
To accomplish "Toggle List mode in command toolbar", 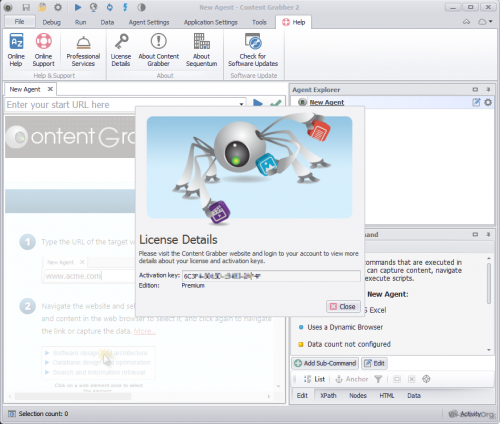I will tap(314, 379).
